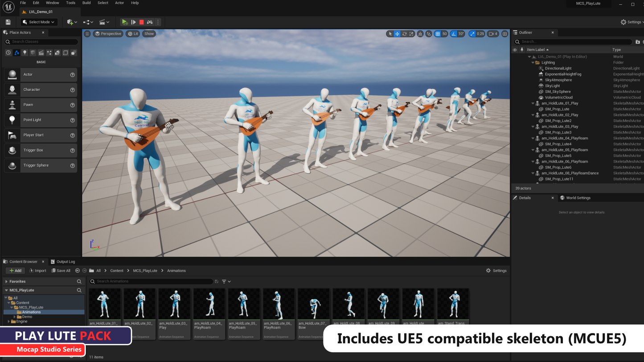Click the Lit viewing mode control

pos(132,33)
